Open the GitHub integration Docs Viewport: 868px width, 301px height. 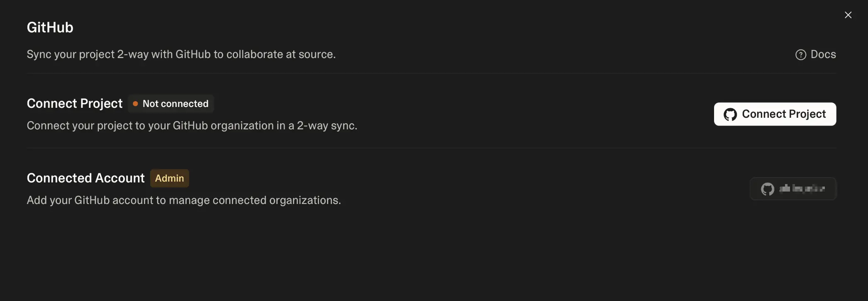click(824, 54)
